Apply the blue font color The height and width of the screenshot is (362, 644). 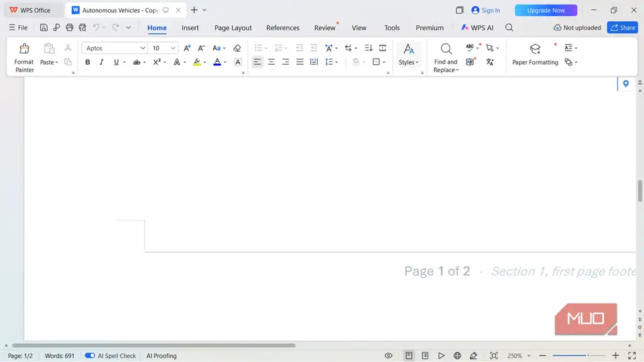point(217,62)
